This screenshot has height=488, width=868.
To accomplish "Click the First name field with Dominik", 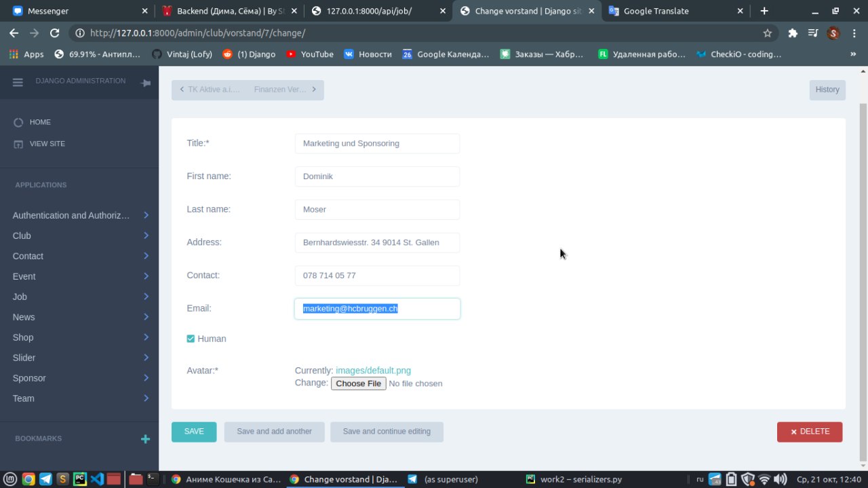I will pos(377,176).
